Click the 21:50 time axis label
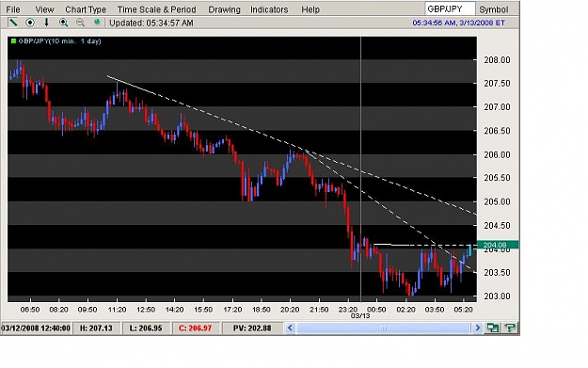 click(x=319, y=310)
